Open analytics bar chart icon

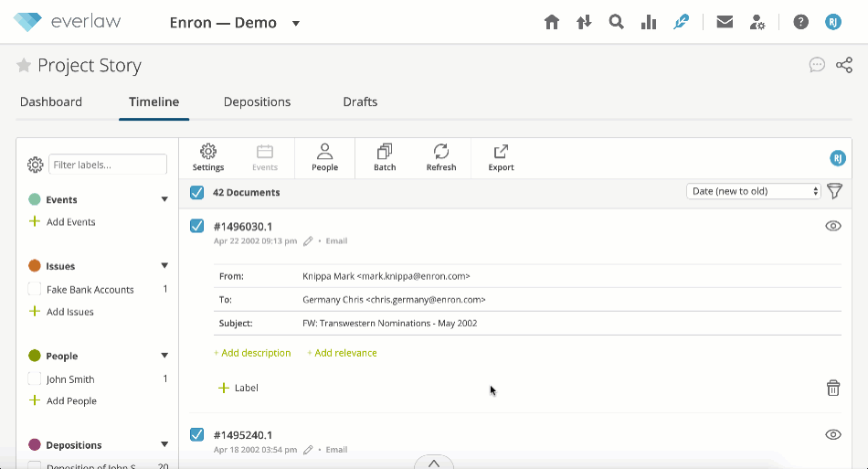click(648, 22)
